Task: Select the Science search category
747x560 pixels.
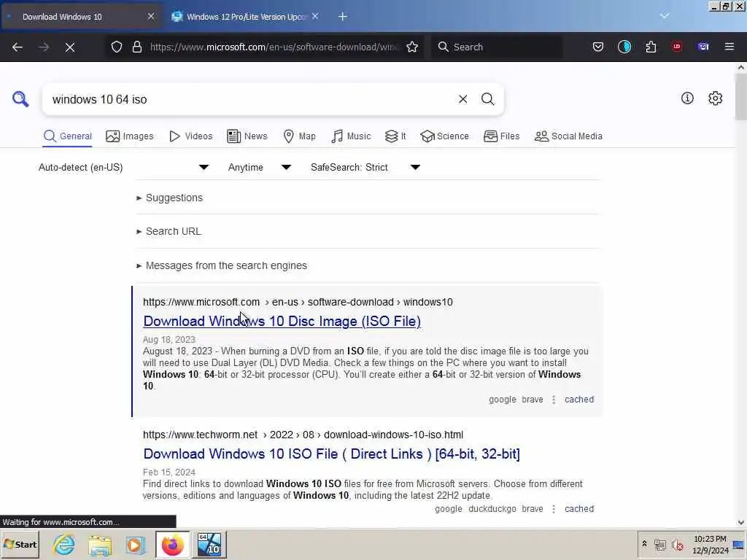Action: pos(444,136)
